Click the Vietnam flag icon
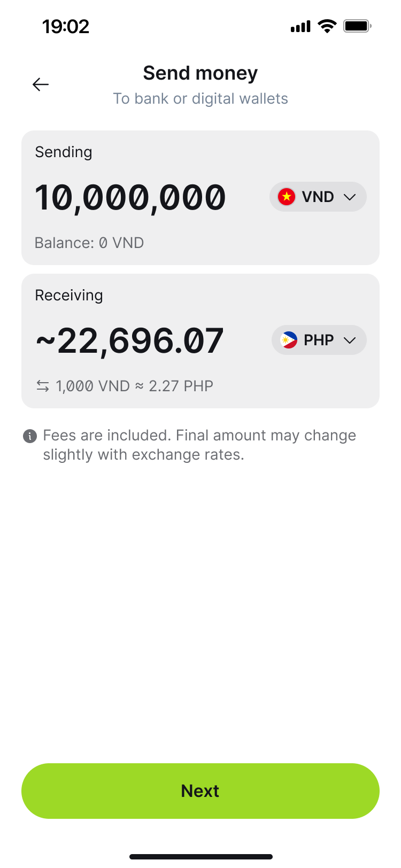Screen dimensions: 401x868 (x=287, y=197)
